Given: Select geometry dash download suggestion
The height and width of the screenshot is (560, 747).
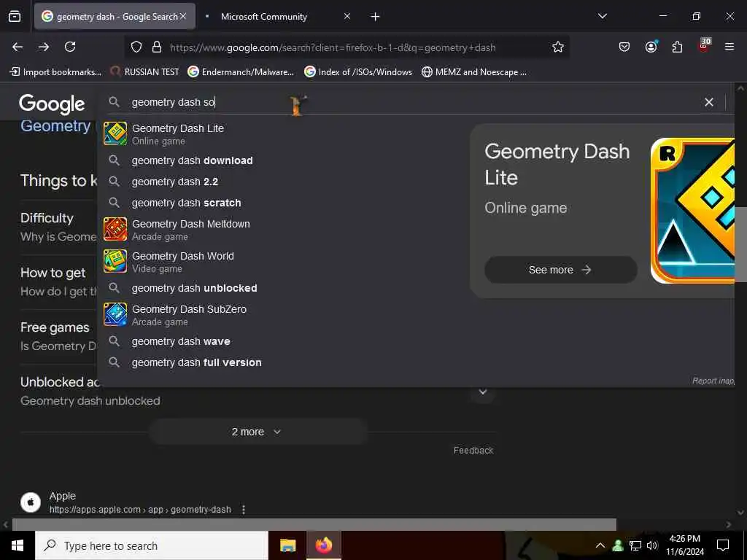Looking at the screenshot, I should pos(192,160).
